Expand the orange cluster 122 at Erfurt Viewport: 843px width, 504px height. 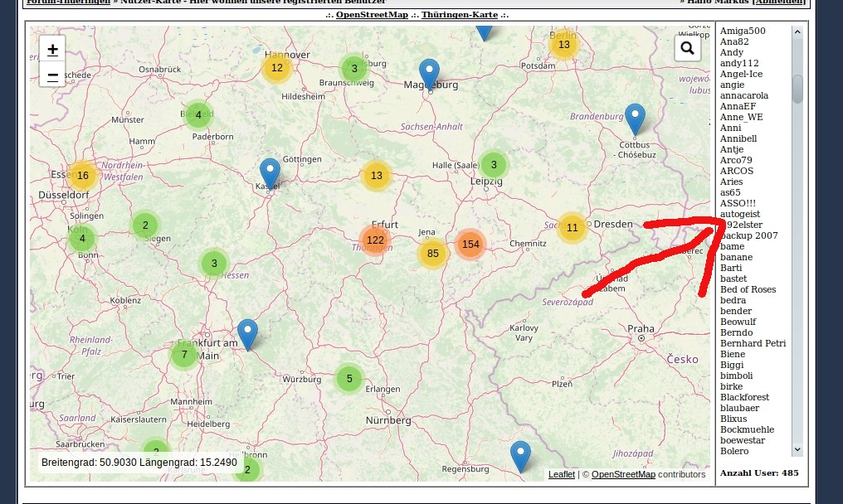pyautogui.click(x=375, y=240)
